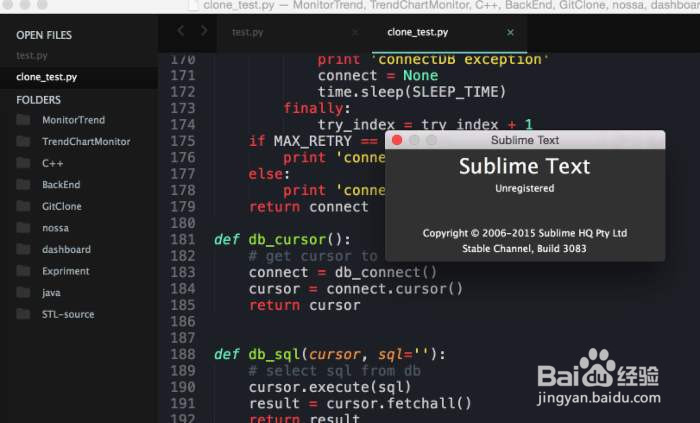Click 'connect = db_connect()' code line
The image size is (700, 423).
[x=342, y=272]
